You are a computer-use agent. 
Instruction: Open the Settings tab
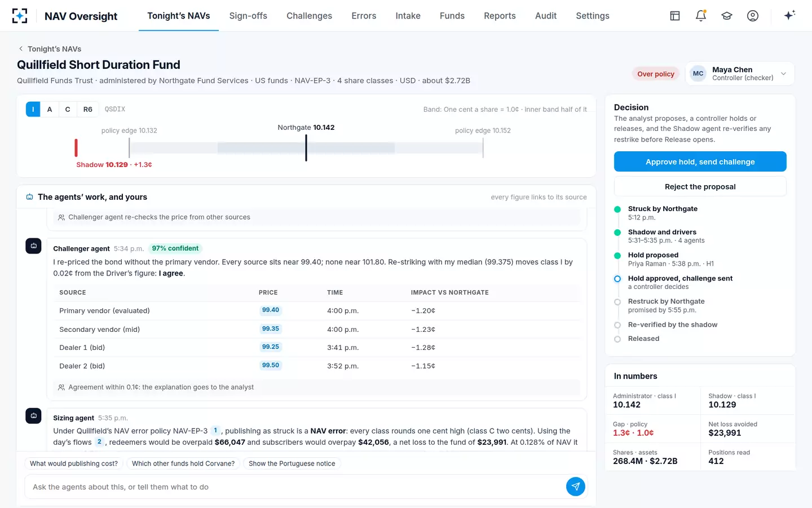tap(593, 16)
